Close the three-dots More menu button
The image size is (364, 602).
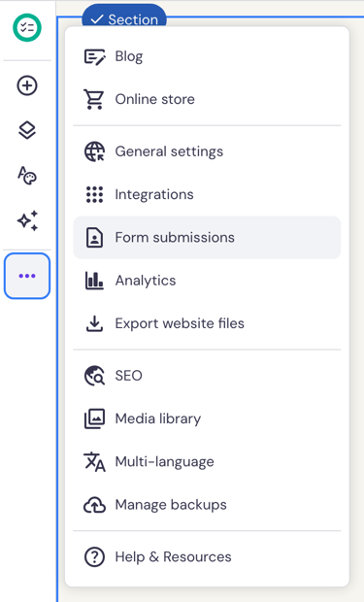[27, 276]
